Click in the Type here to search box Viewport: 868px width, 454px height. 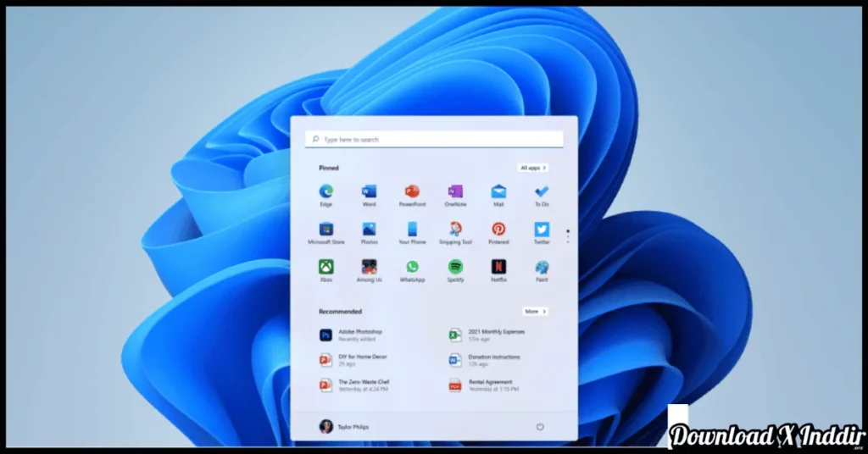(434, 140)
